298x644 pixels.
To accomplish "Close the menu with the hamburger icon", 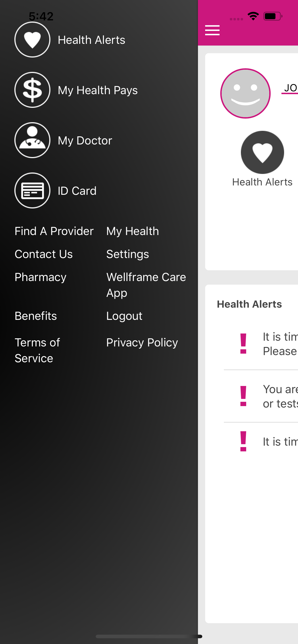I will click(212, 30).
